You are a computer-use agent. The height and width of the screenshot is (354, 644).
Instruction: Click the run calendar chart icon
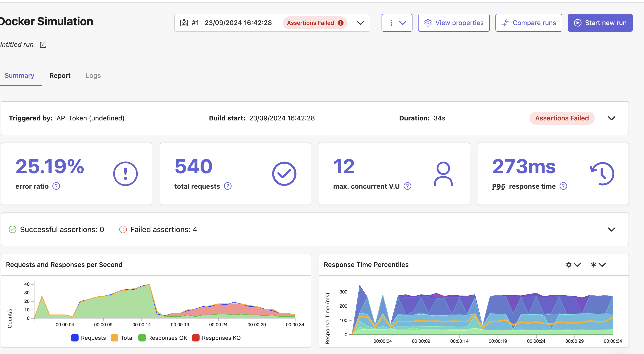click(x=184, y=23)
